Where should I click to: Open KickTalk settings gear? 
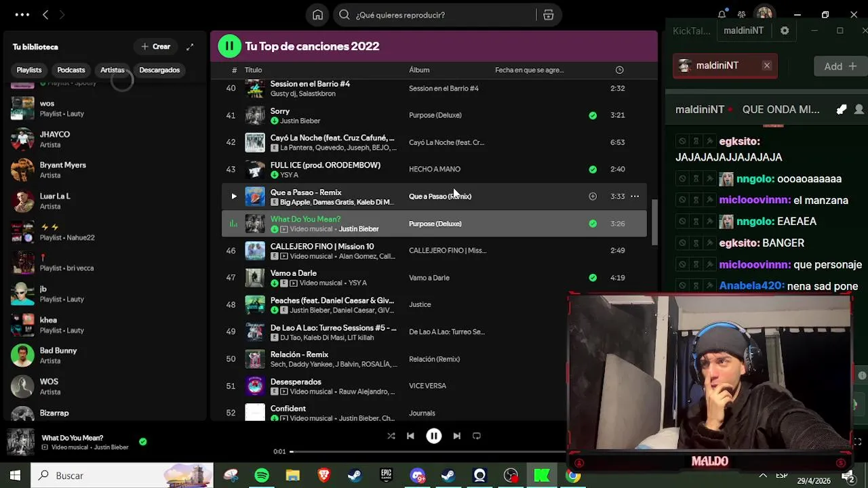coord(785,30)
